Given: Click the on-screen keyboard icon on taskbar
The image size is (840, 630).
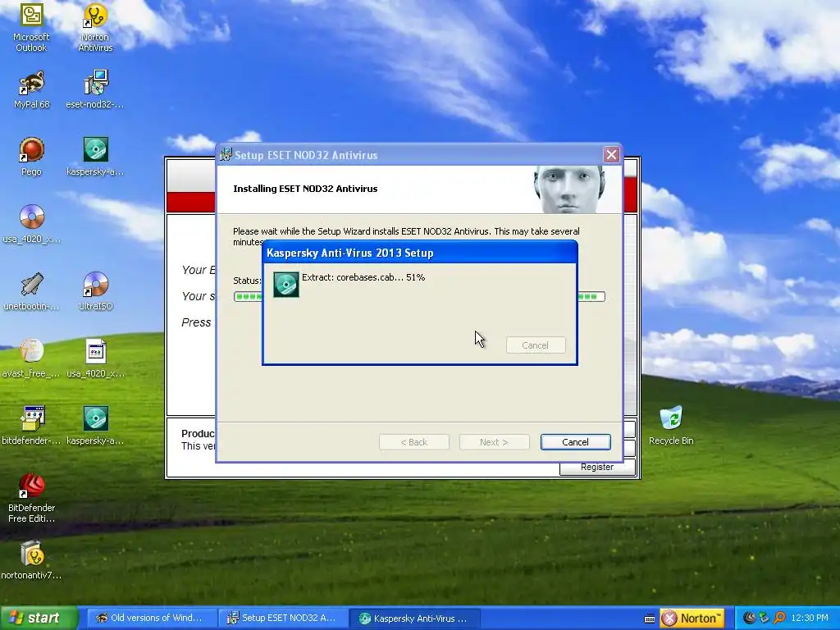Looking at the screenshot, I should point(650,619).
